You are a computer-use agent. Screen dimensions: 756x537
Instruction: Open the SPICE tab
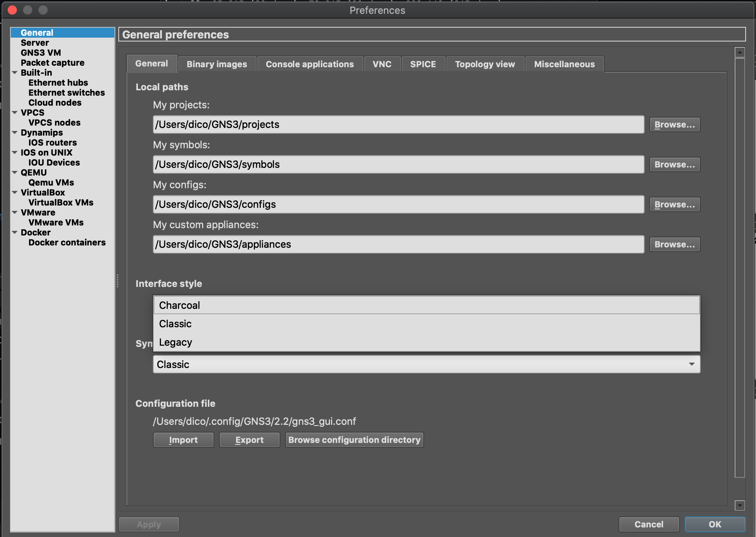(423, 64)
